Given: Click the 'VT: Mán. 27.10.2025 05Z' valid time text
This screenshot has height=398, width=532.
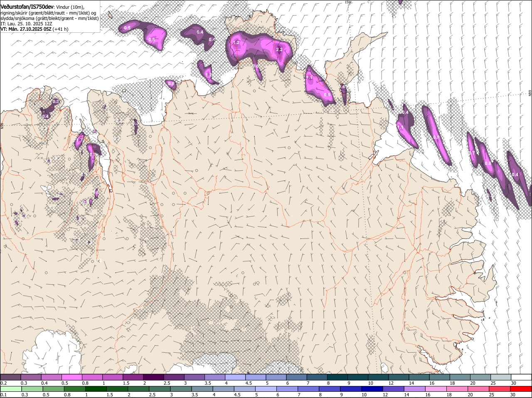Looking at the screenshot, I should point(26,29).
